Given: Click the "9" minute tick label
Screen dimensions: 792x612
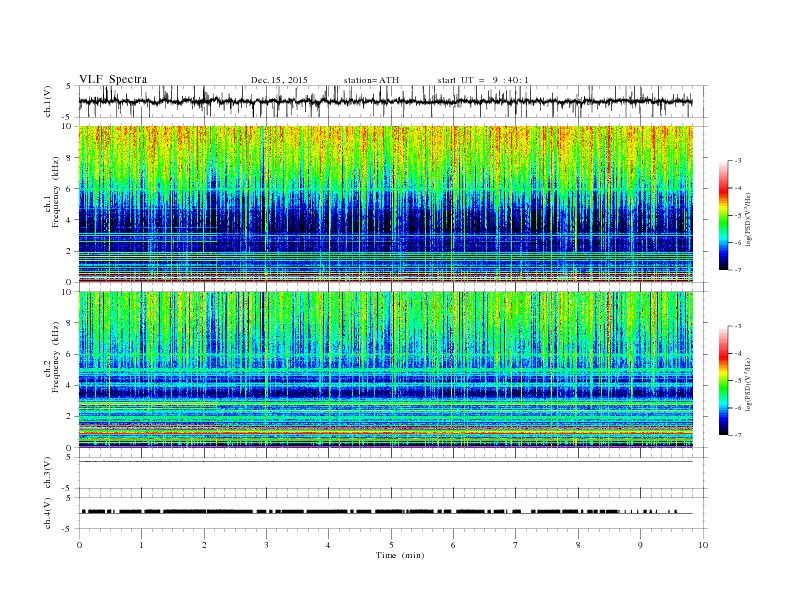Looking at the screenshot, I should 640,545.
